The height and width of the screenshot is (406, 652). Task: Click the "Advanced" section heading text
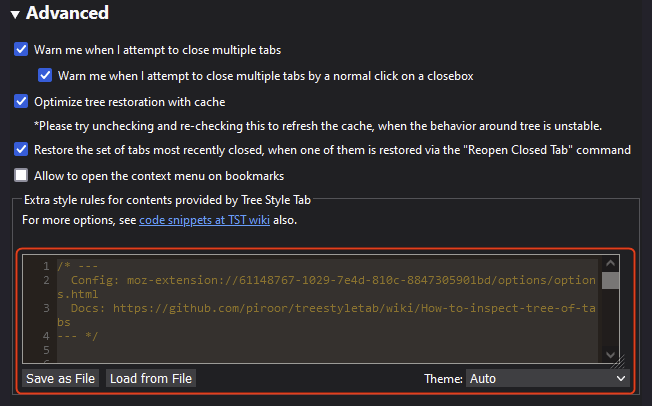pos(68,14)
